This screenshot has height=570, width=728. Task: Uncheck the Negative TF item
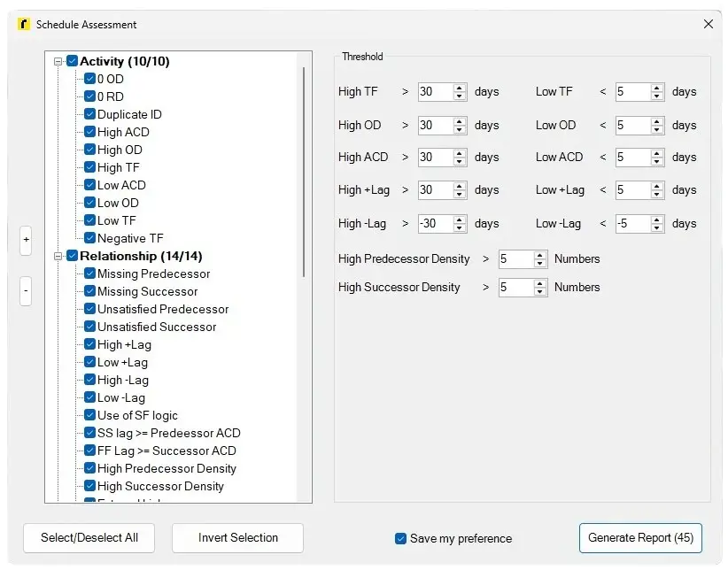coord(91,238)
